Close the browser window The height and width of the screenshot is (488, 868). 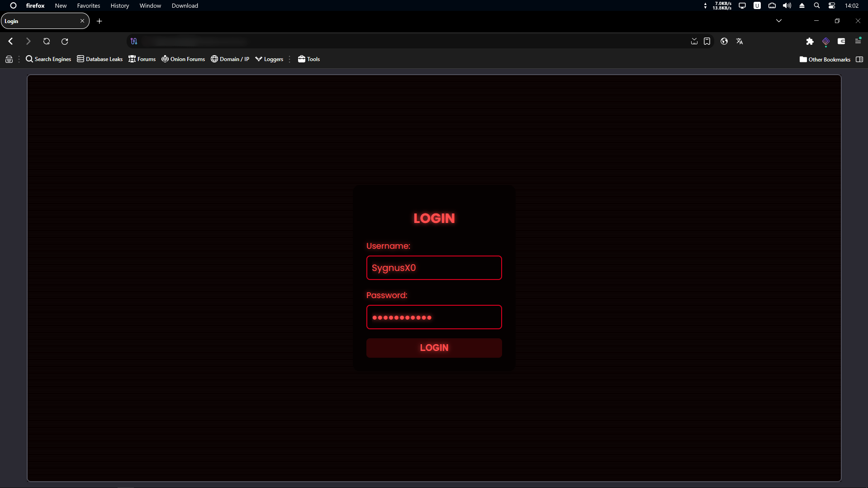[x=858, y=21]
